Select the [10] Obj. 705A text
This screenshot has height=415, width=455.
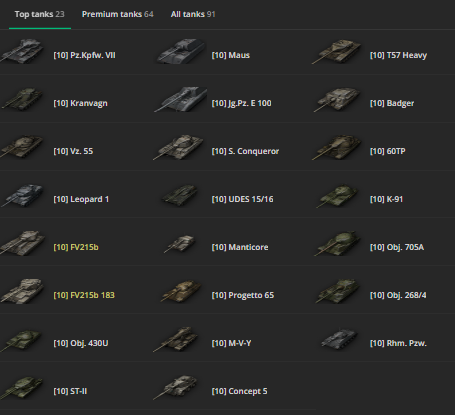397,247
